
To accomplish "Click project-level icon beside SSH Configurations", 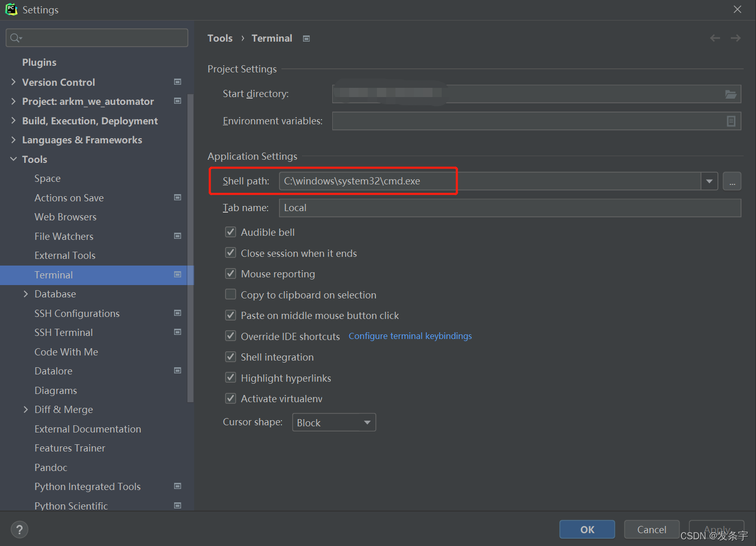I will tap(178, 313).
